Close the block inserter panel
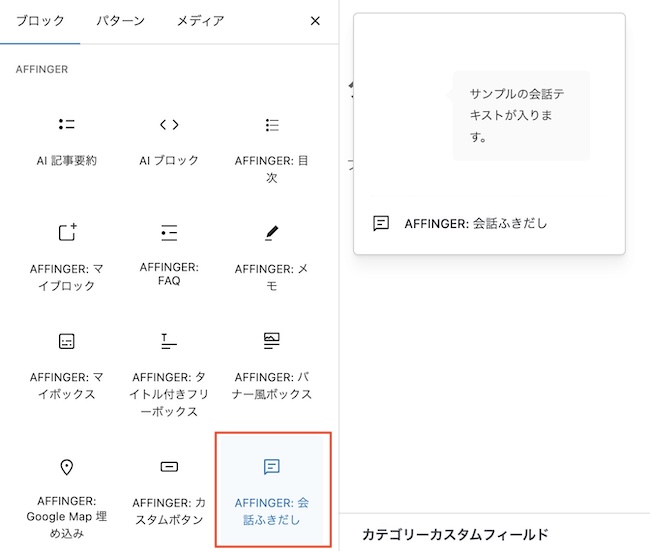Viewport: 650px width, 551px height. tap(315, 21)
